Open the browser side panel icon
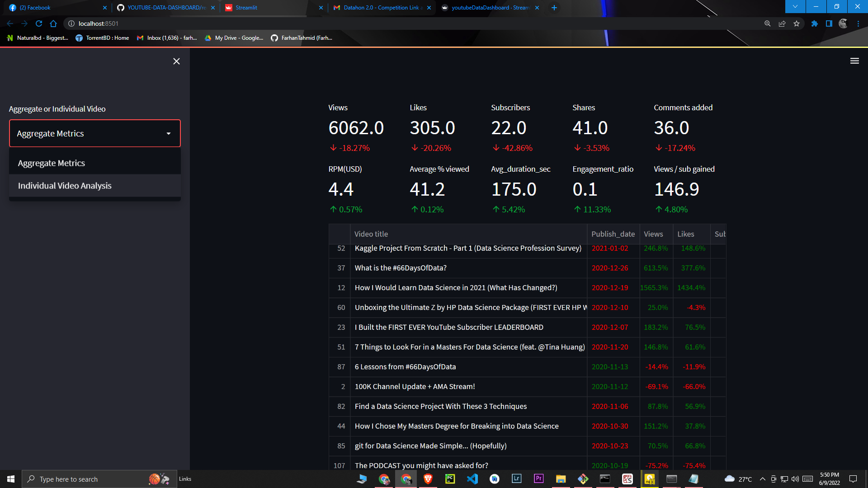This screenshot has height=488, width=868. click(830, 23)
